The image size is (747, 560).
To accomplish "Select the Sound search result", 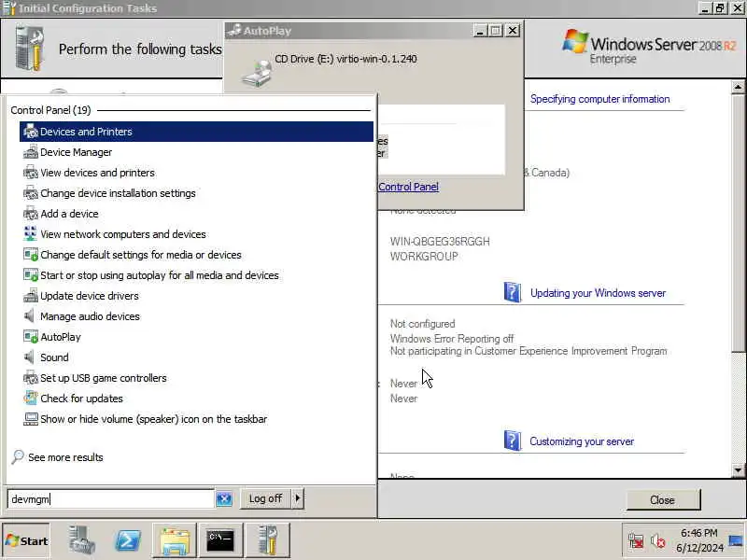I will [x=54, y=357].
